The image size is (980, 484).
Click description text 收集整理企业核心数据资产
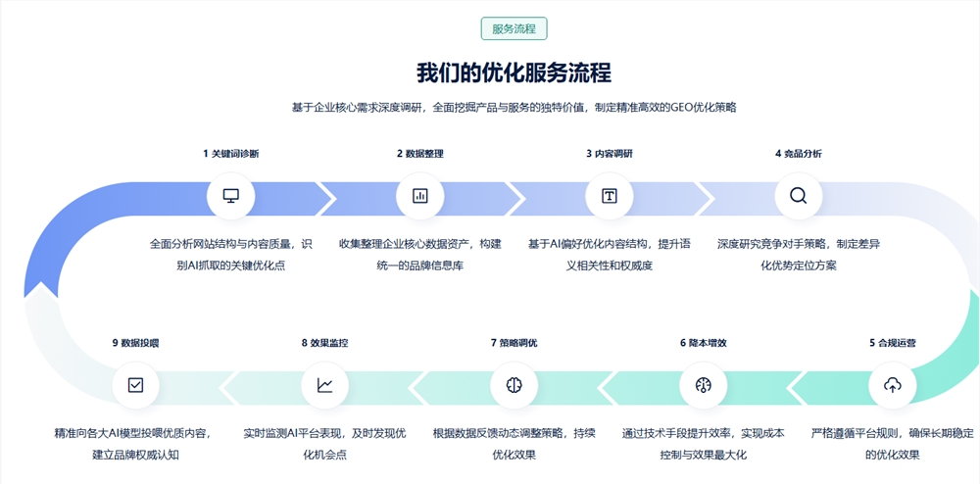420,244
